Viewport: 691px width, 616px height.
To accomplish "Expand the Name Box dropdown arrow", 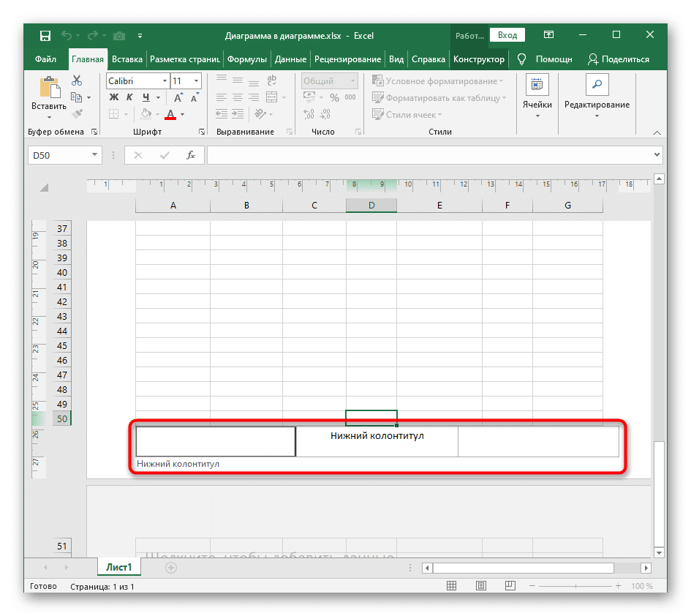I will (x=94, y=155).
